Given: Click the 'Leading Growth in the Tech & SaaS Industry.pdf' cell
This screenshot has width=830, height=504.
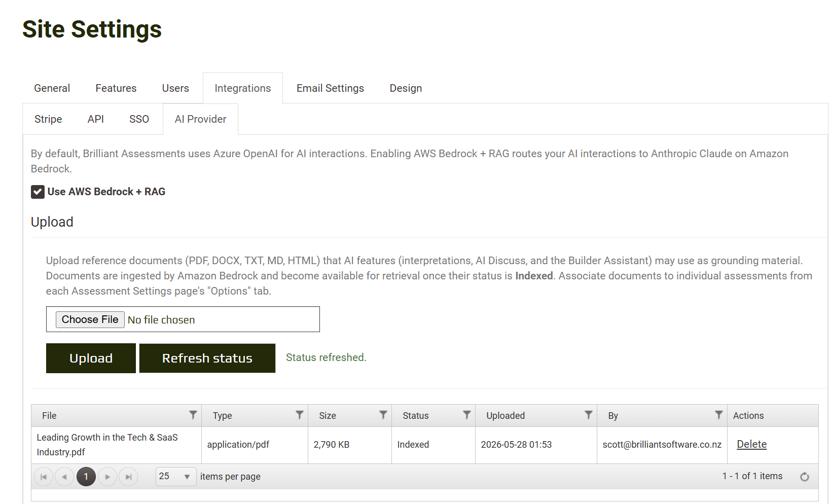Looking at the screenshot, I should (x=116, y=445).
